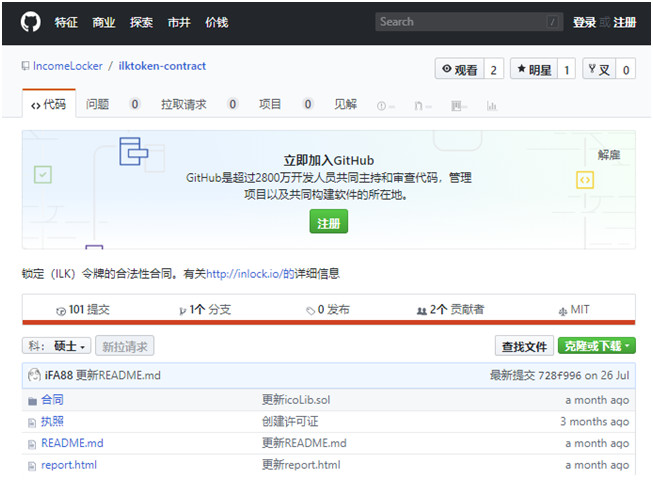Screen dimensions: 653x481
Task: Open the http://inlock.io/ link
Action: coord(250,274)
